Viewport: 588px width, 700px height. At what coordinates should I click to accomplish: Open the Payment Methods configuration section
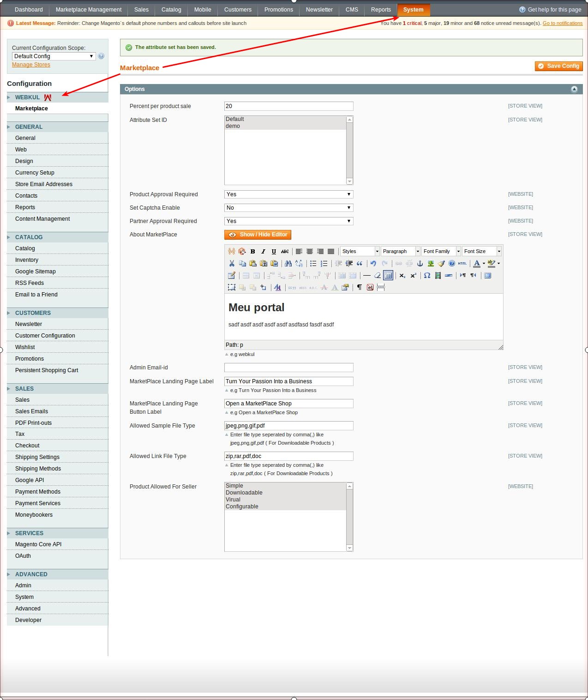point(38,492)
